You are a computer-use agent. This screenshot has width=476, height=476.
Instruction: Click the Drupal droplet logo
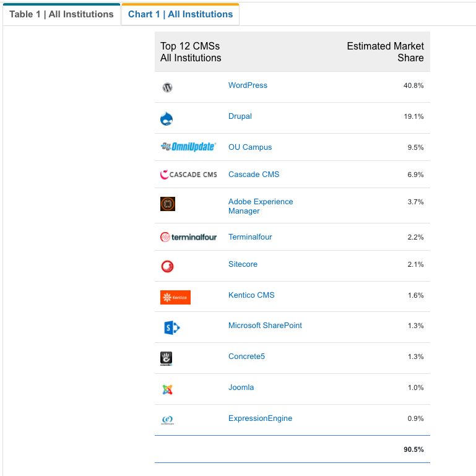pyautogui.click(x=167, y=118)
